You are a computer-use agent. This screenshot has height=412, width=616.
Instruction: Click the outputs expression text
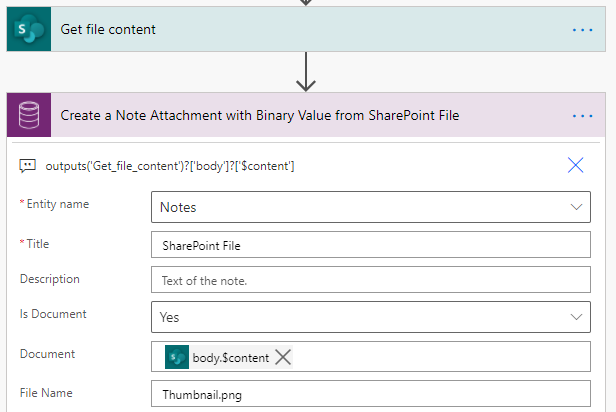pyautogui.click(x=170, y=165)
